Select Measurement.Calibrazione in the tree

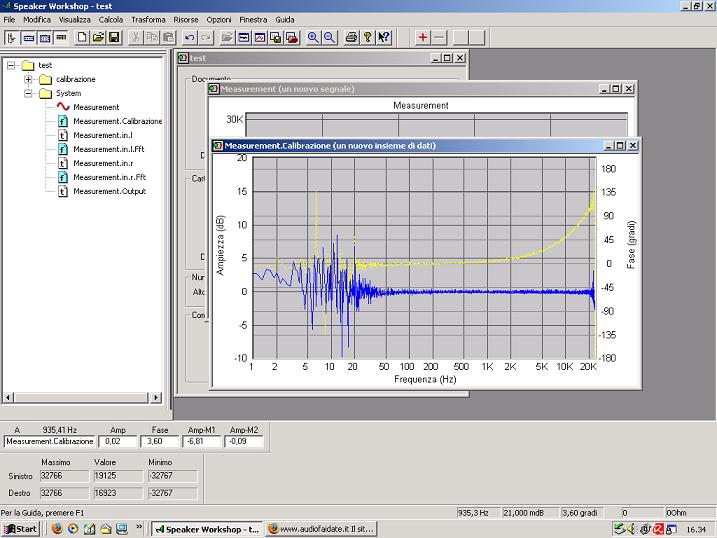pyautogui.click(x=118, y=121)
